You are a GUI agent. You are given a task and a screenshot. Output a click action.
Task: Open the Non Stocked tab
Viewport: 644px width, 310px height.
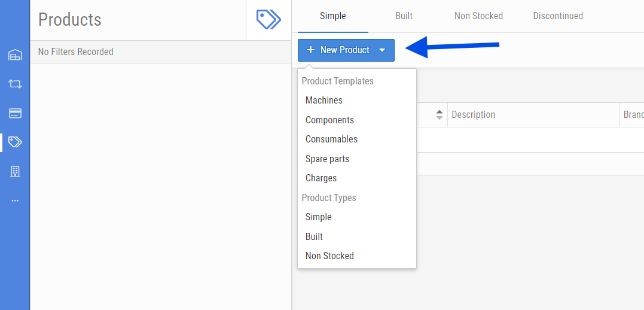(478, 16)
